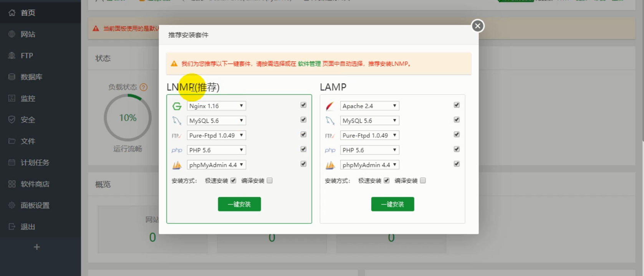
Task: Click the shield icon next to 安全
Action: pyautogui.click(x=12, y=120)
